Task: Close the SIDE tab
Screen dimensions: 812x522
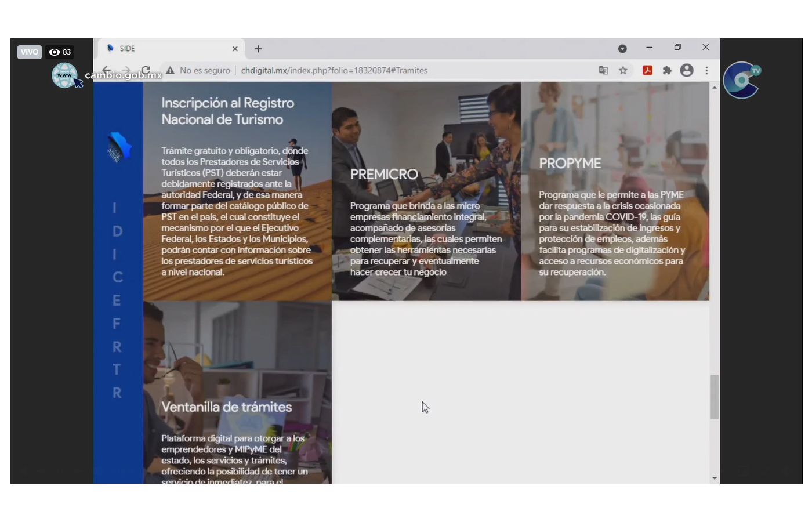Action: [x=235, y=49]
